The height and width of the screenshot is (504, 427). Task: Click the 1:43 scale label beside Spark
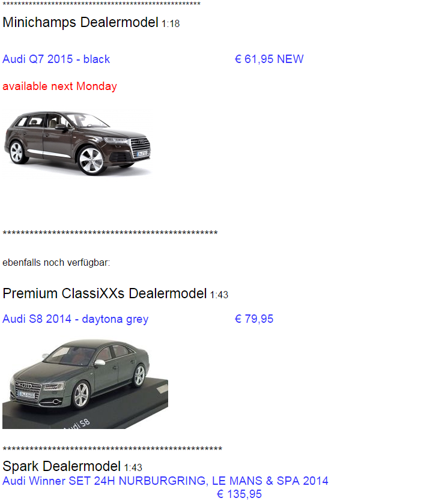click(133, 467)
